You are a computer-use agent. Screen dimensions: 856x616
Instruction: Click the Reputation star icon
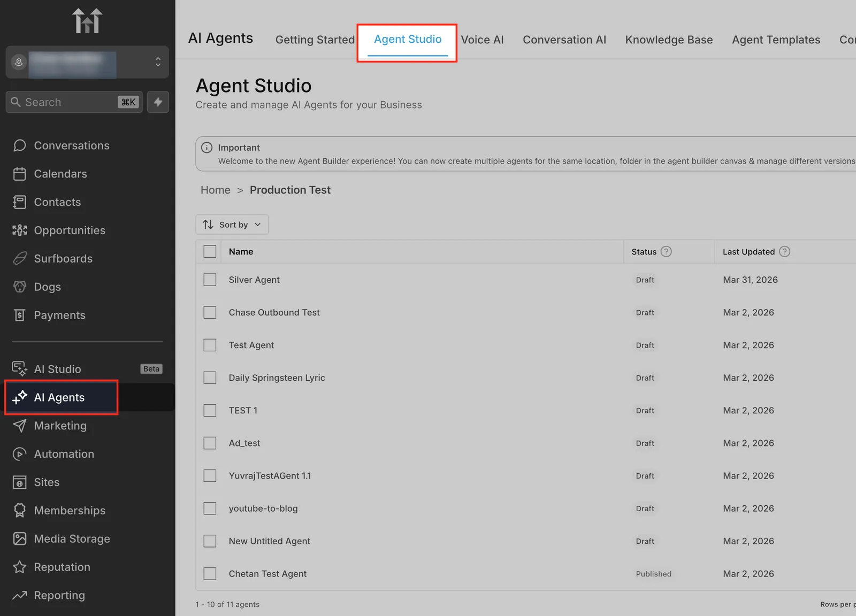point(20,567)
